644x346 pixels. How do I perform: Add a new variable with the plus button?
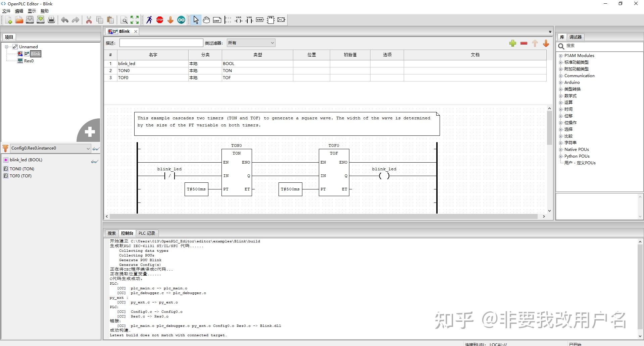[x=512, y=43]
